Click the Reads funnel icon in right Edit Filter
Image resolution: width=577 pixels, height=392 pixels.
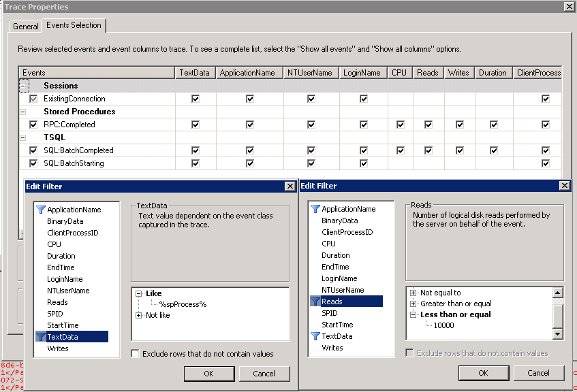(315, 301)
